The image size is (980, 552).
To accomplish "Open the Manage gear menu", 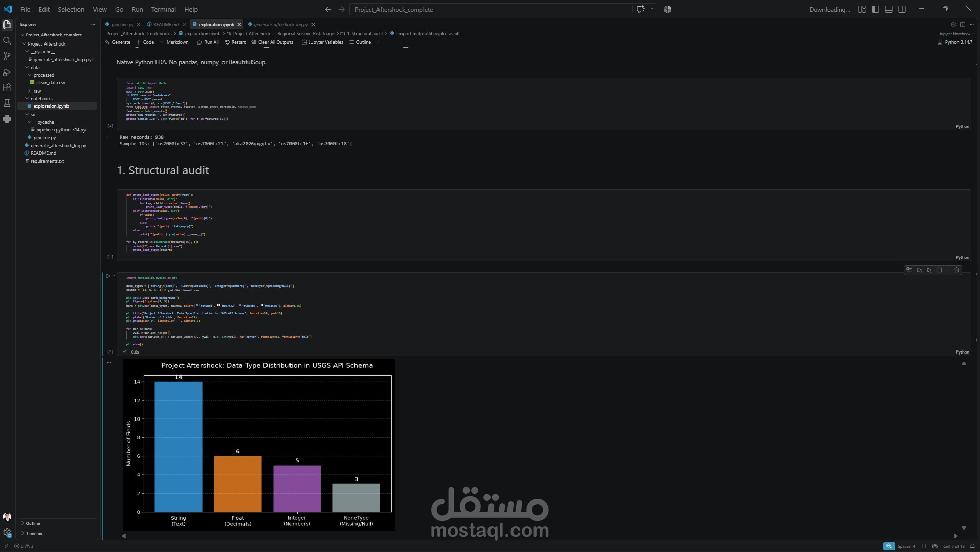I will (7, 533).
